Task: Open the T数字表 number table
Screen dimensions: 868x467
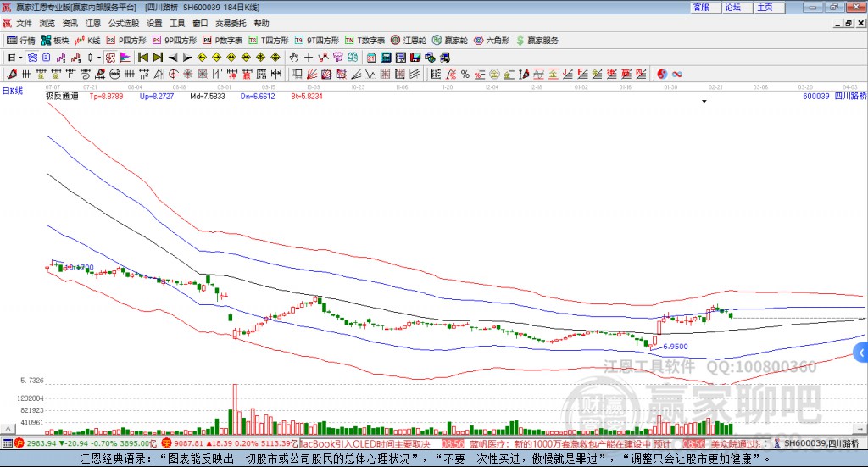Action: pos(365,40)
